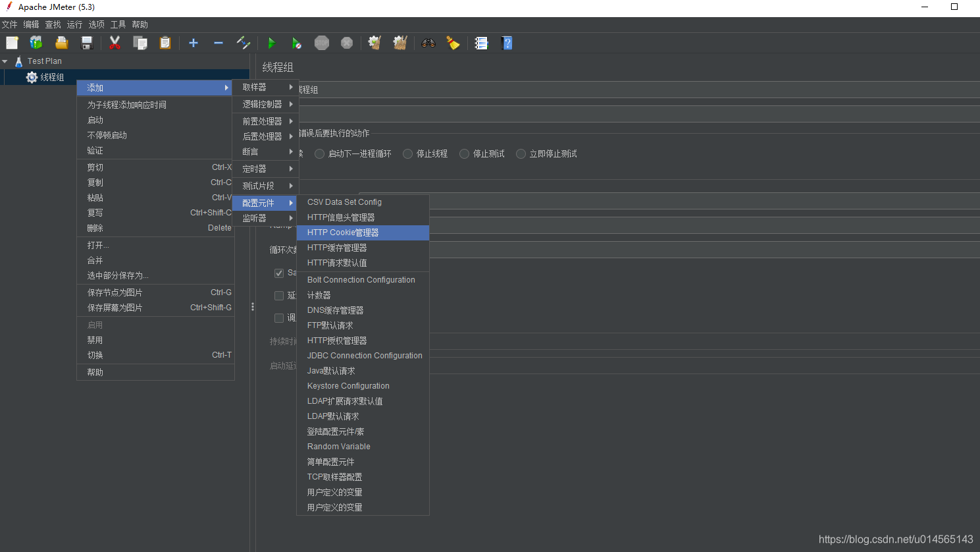Viewport: 980px width, 552px height.
Task: Select 停止线程 radio button
Action: [x=408, y=153]
